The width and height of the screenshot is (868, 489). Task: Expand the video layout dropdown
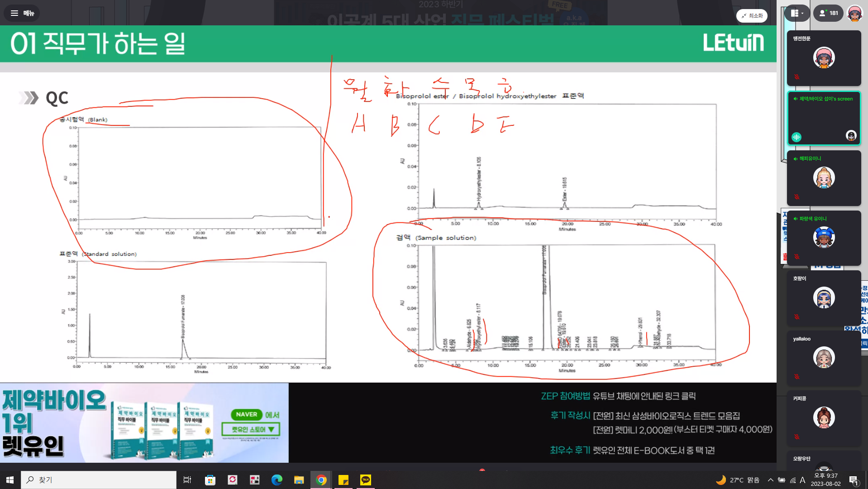pyautogui.click(x=797, y=13)
